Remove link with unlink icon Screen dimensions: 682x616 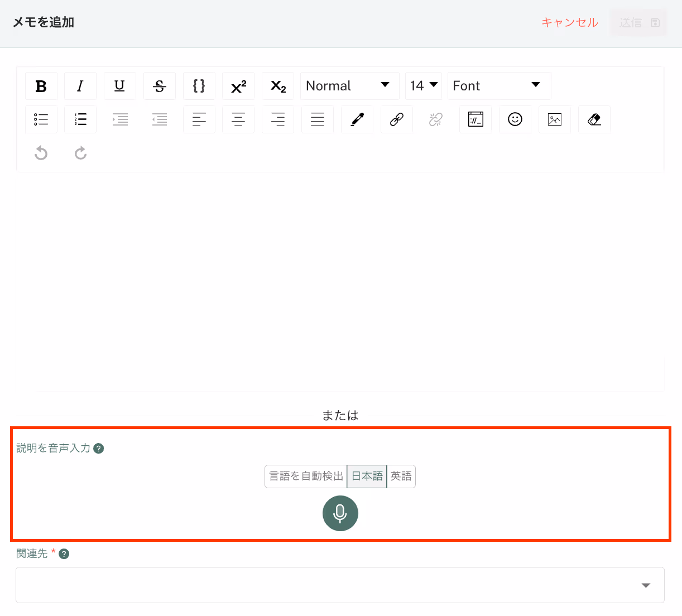tap(436, 119)
